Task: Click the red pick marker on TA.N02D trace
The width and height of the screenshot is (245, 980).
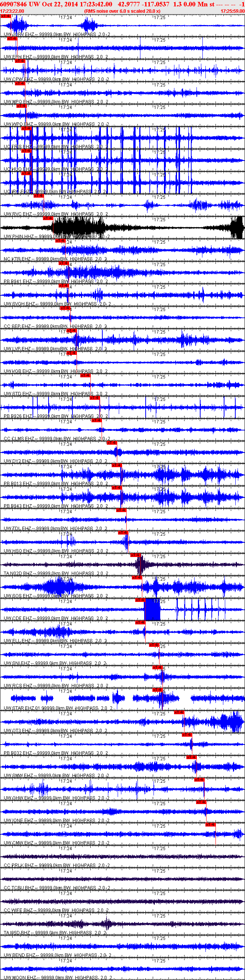Action: click(x=136, y=555)
